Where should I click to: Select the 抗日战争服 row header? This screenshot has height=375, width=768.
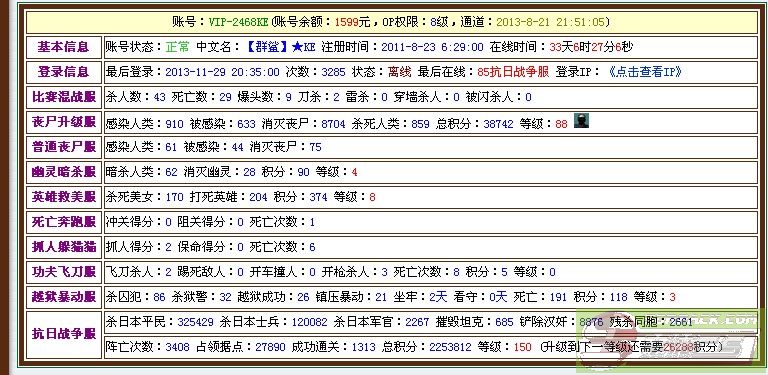click(x=64, y=334)
